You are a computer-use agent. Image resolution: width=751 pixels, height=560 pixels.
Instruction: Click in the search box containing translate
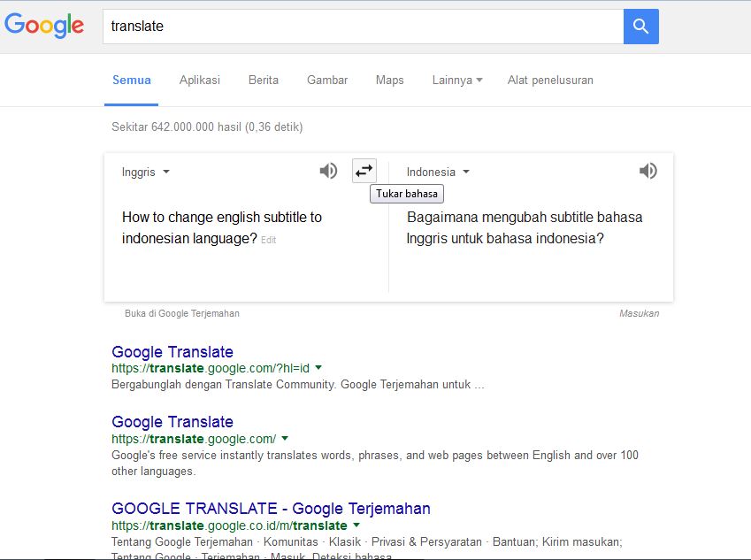point(363,27)
